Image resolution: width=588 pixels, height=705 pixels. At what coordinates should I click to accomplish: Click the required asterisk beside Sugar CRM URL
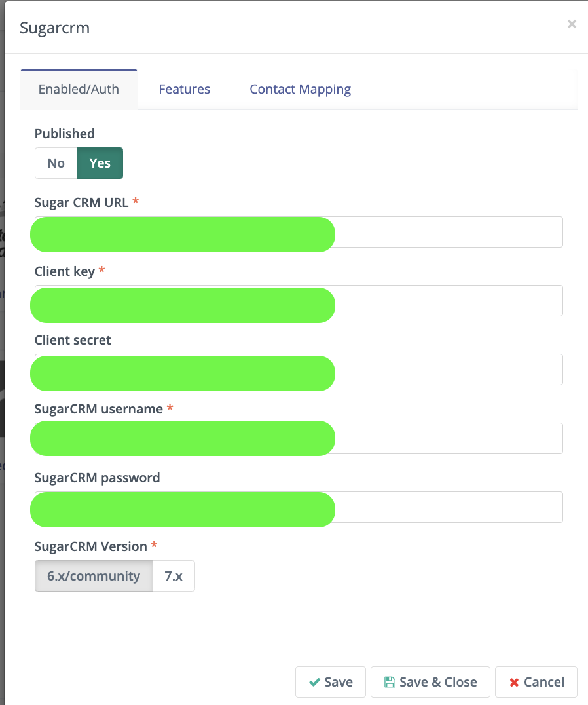pyautogui.click(x=136, y=202)
